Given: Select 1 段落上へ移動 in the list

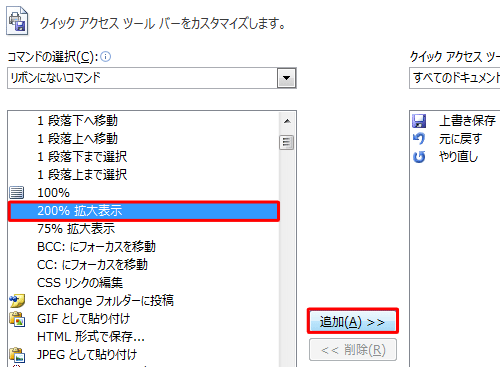Looking at the screenshot, I should click(x=77, y=139).
